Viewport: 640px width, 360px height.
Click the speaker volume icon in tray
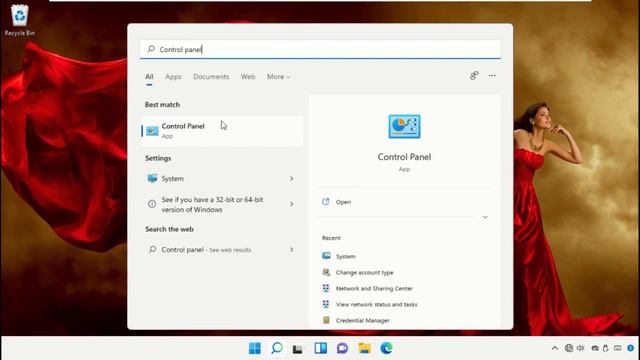pos(580,348)
